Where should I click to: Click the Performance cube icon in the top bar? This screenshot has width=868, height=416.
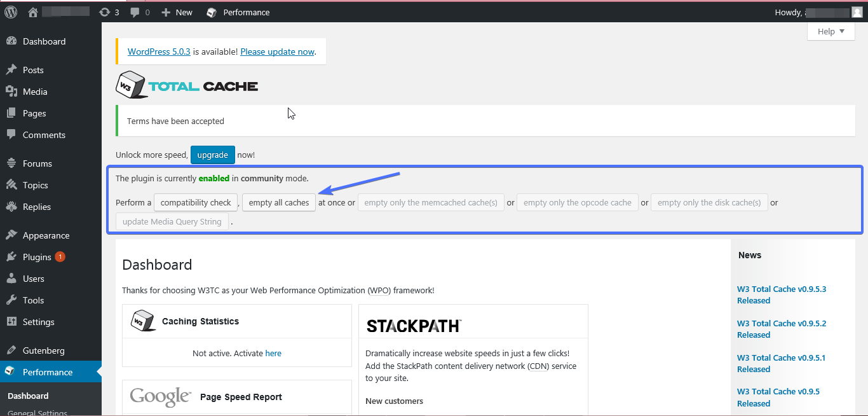tap(212, 12)
